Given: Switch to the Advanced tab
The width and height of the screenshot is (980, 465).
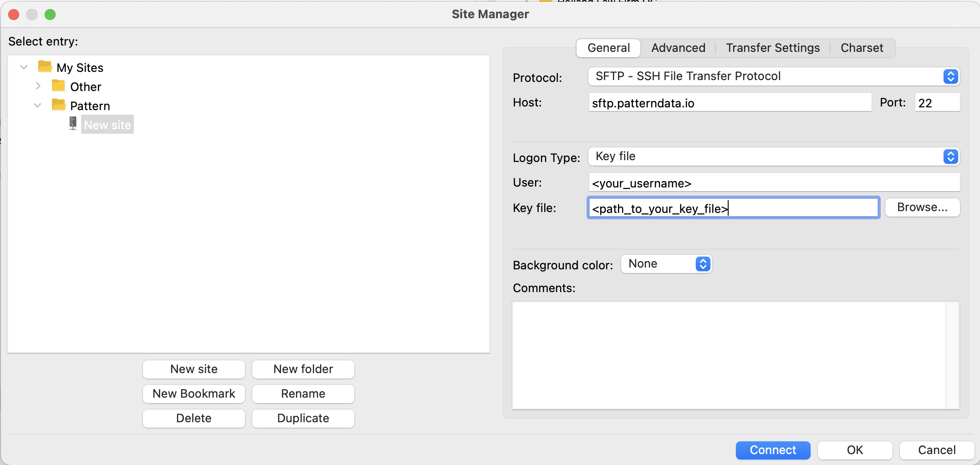Looking at the screenshot, I should [678, 48].
